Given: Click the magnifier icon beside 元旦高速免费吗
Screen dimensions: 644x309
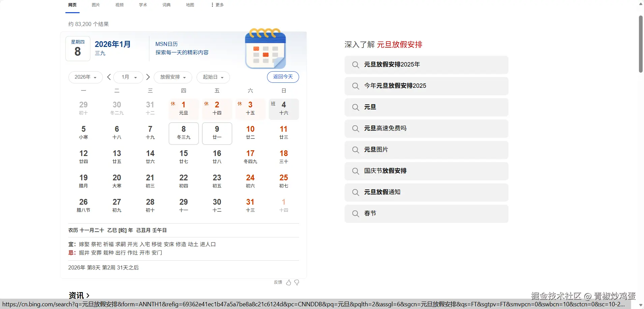Looking at the screenshot, I should 355,128.
